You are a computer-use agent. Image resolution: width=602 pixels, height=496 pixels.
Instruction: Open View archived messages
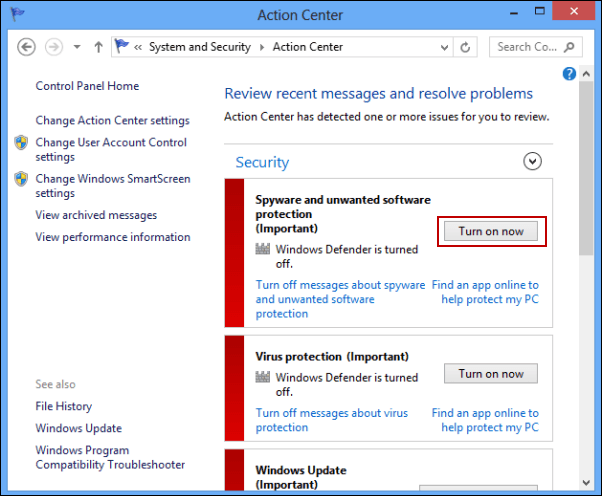click(96, 215)
